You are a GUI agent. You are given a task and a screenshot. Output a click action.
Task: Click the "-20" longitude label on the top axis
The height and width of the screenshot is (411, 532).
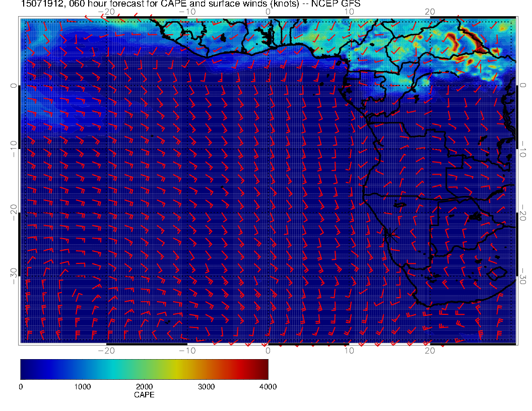click(106, 11)
